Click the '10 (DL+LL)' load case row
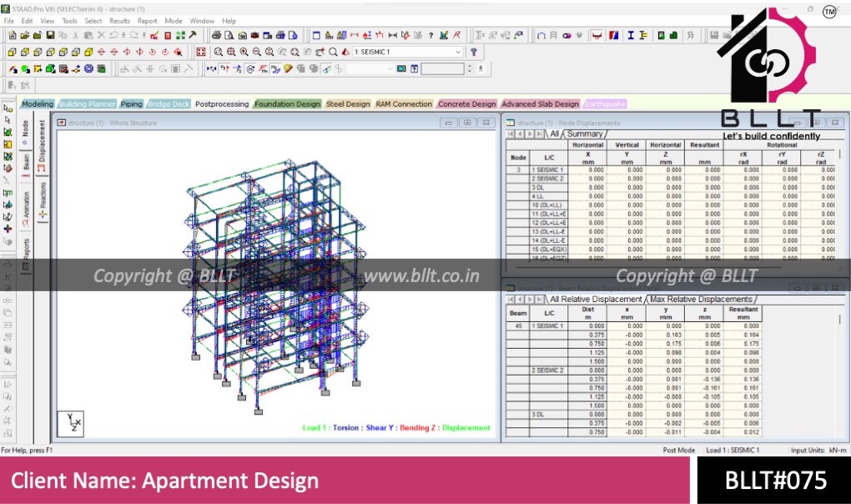The image size is (851, 504). point(549,205)
